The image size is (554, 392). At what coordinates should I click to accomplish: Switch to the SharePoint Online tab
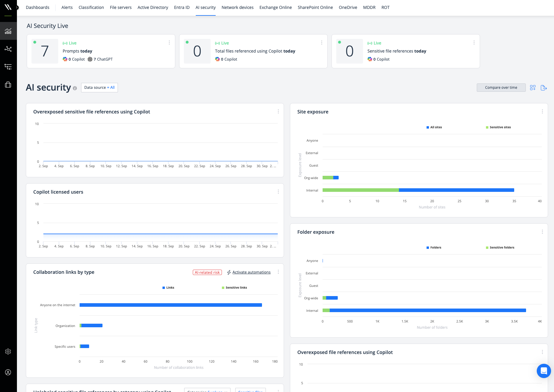coord(315,7)
